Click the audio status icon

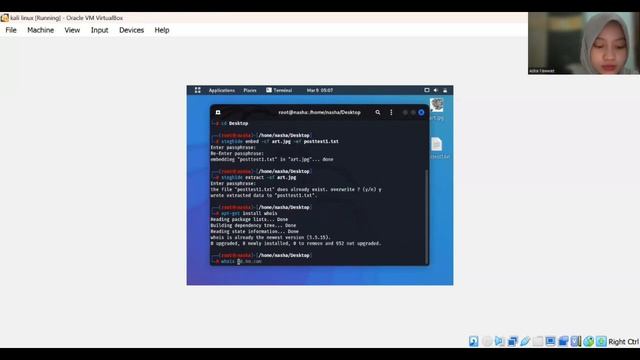click(499, 341)
